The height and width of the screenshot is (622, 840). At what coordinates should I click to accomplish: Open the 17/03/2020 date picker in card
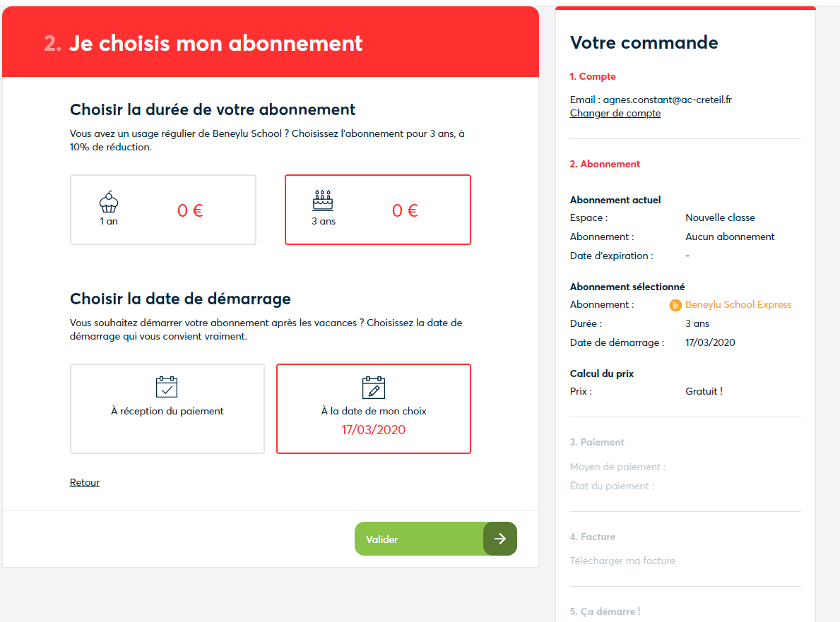tap(374, 430)
